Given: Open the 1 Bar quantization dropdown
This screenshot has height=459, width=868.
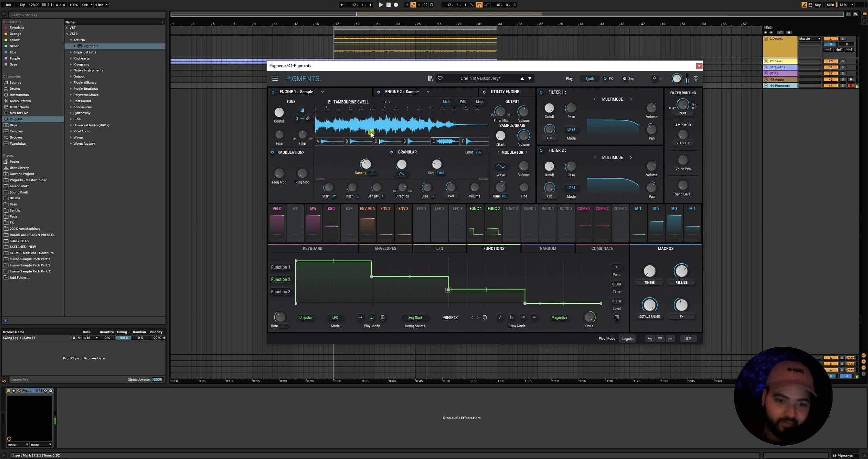Looking at the screenshot, I should click(x=101, y=5).
